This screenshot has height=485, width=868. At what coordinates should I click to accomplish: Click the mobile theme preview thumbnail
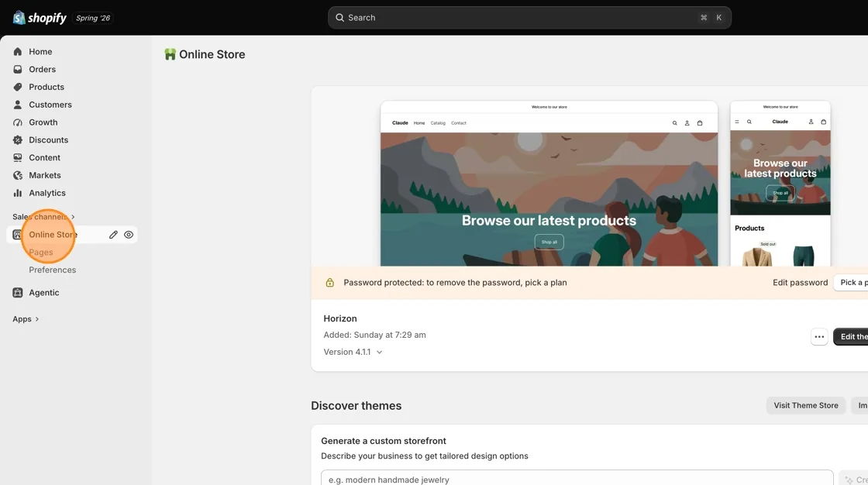click(780, 184)
